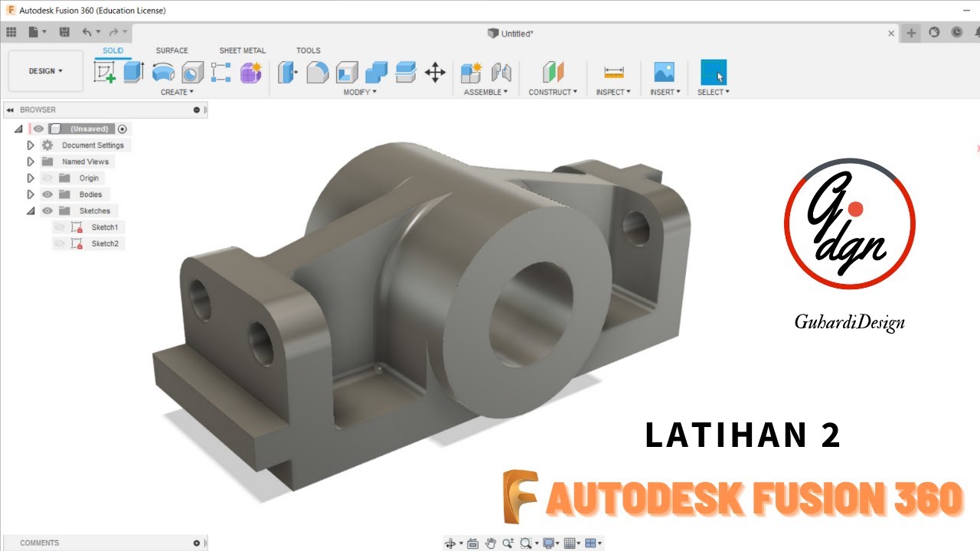Select the Untitled* document tab

(511, 33)
